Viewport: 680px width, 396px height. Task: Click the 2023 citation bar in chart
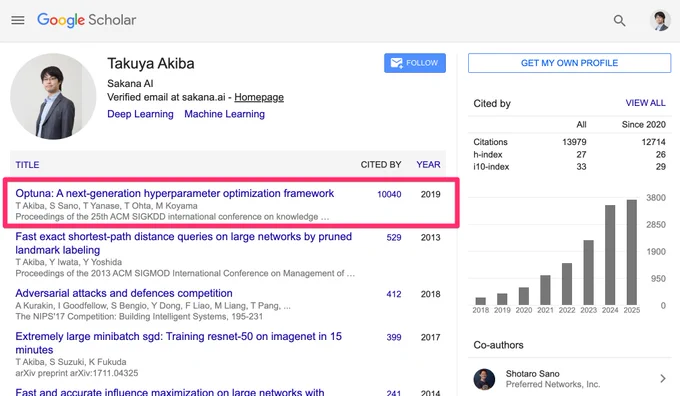[x=588, y=272]
